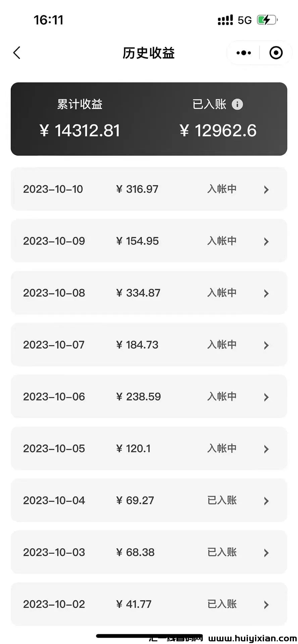
Task: Open details chevron for 2023-10-04
Action: point(266,501)
